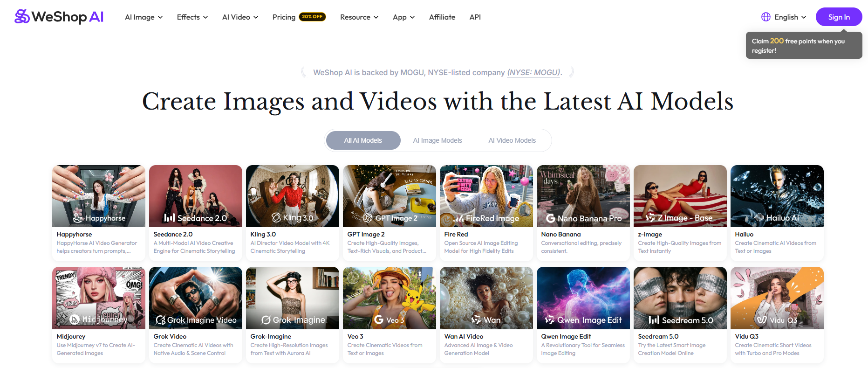Viewport: 868px width, 368px height.
Task: Click the Sign In button
Action: [839, 17]
